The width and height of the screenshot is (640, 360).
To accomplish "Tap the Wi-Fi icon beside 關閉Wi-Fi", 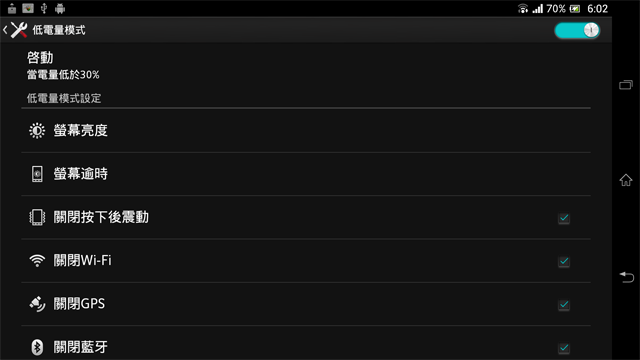I will click(37, 261).
